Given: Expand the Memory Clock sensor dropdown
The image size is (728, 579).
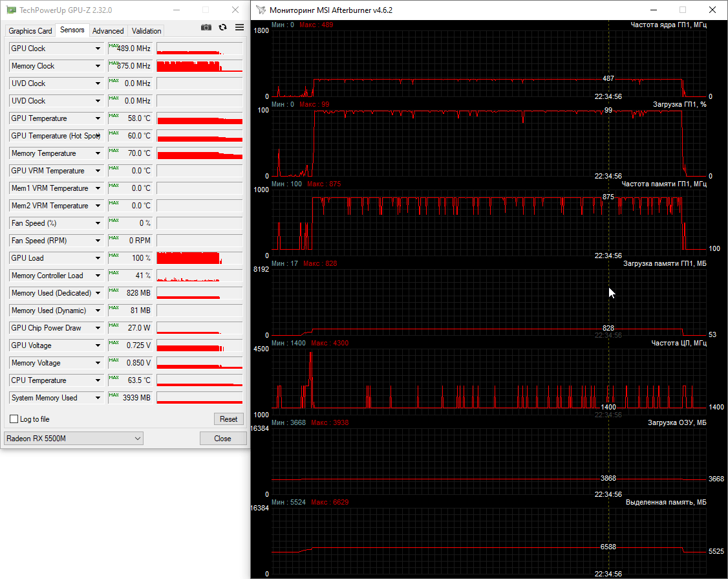Looking at the screenshot, I should [98, 66].
